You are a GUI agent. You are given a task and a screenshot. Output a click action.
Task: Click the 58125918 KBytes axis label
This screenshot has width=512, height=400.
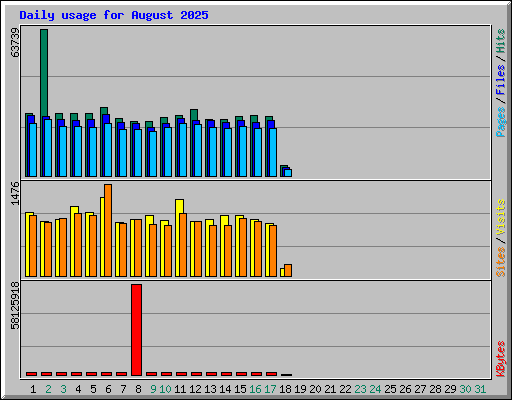[15, 305]
